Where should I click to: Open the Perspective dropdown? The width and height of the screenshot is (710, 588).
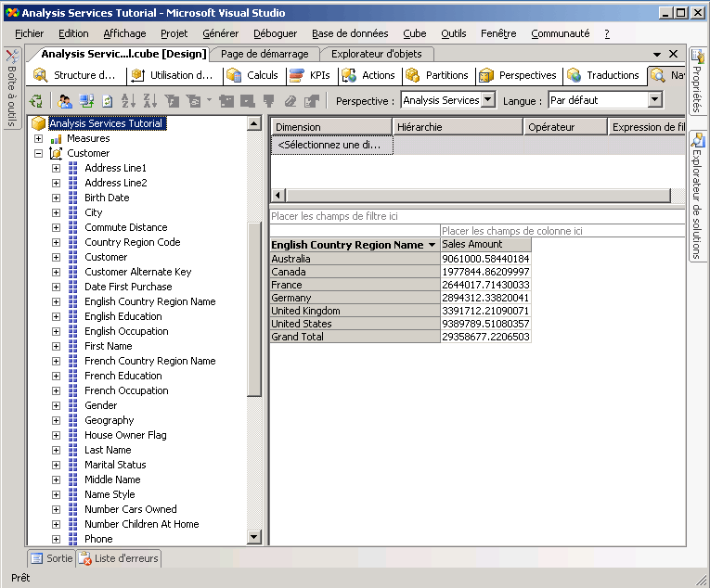[488, 99]
